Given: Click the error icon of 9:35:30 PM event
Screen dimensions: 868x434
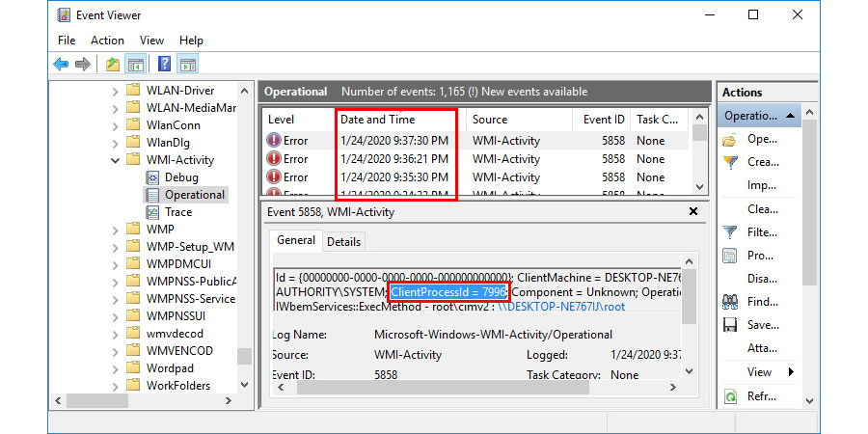Looking at the screenshot, I should (x=274, y=177).
